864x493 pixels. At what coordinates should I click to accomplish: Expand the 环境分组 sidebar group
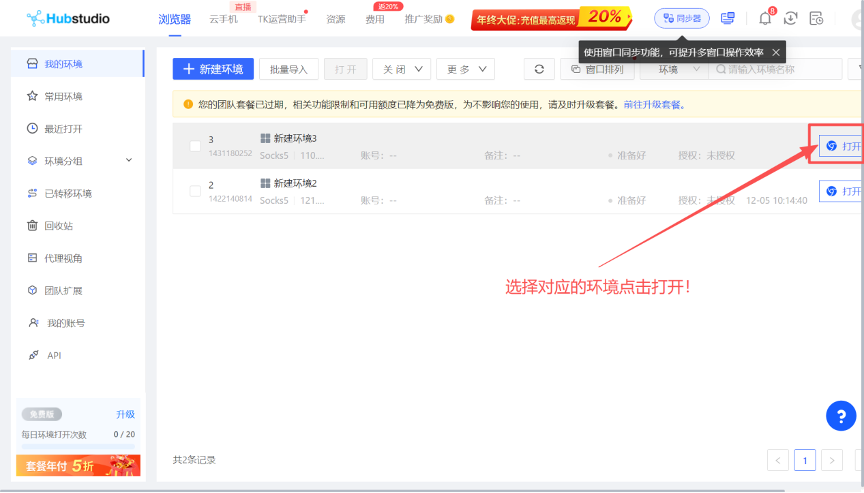click(x=128, y=161)
